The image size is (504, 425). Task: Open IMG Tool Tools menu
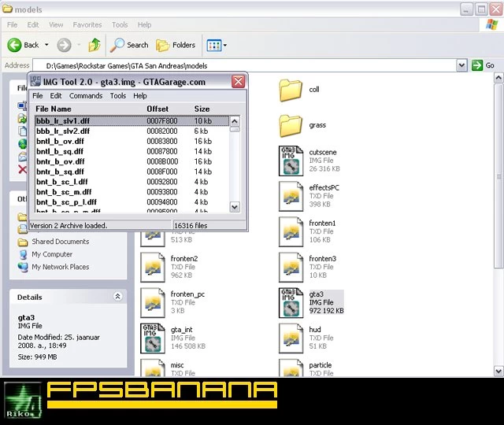118,96
